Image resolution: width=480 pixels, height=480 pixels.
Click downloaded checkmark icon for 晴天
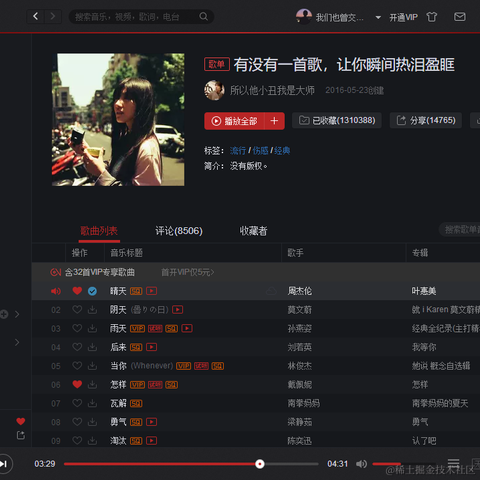tap(92, 291)
